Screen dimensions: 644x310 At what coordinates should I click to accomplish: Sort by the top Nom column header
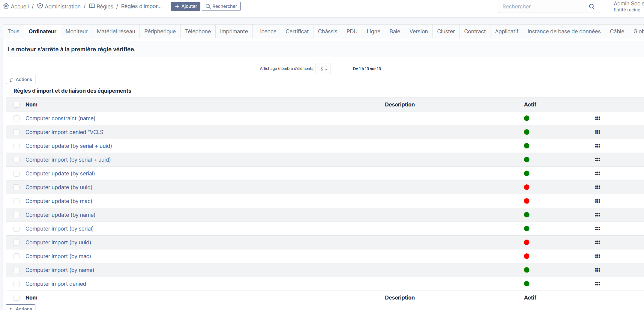(x=31, y=105)
